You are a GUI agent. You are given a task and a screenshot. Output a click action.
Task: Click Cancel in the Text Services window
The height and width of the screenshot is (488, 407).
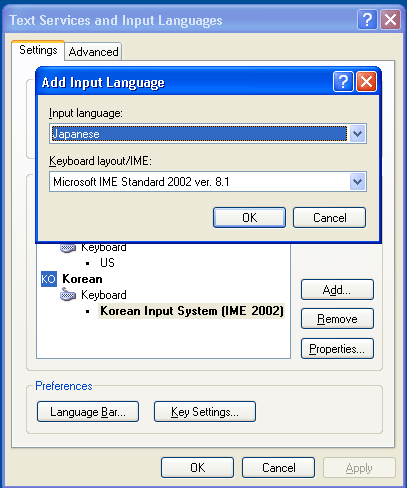tap(278, 468)
